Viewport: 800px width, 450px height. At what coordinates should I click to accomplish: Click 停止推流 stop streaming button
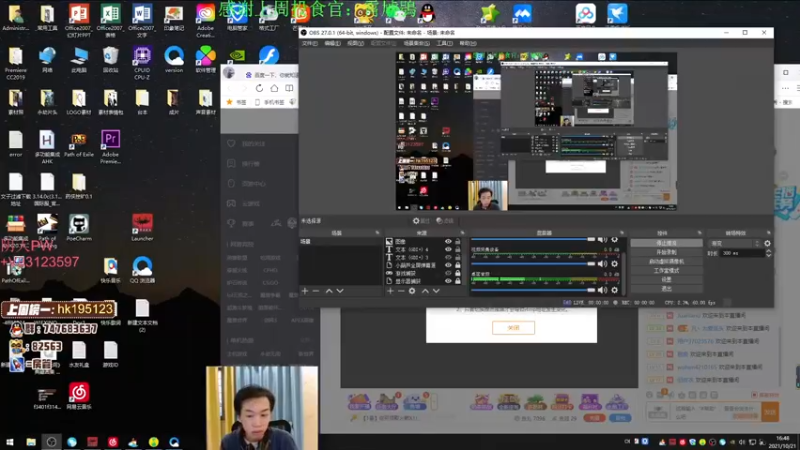point(666,243)
